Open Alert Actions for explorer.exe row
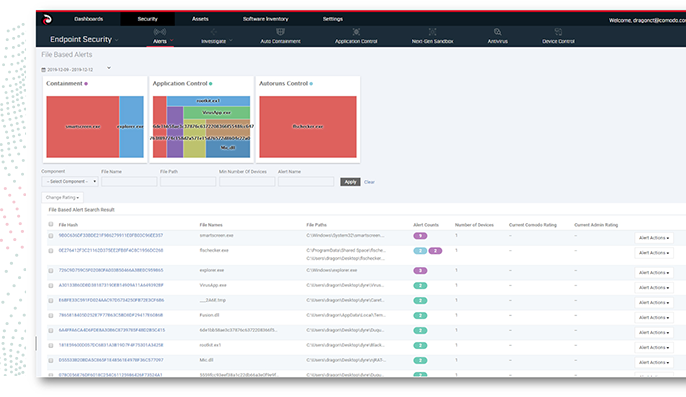Image resolution: width=686 pixels, height=397 pixels. pos(654,273)
